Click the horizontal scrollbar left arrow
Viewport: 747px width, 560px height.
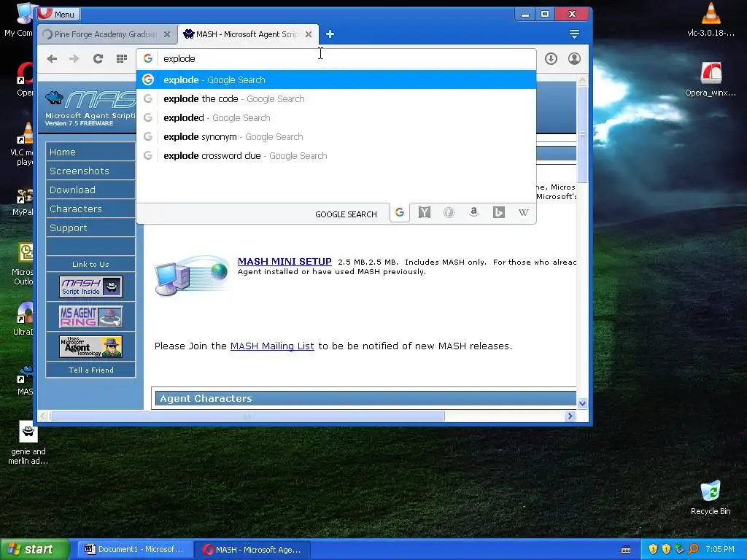[x=43, y=416]
